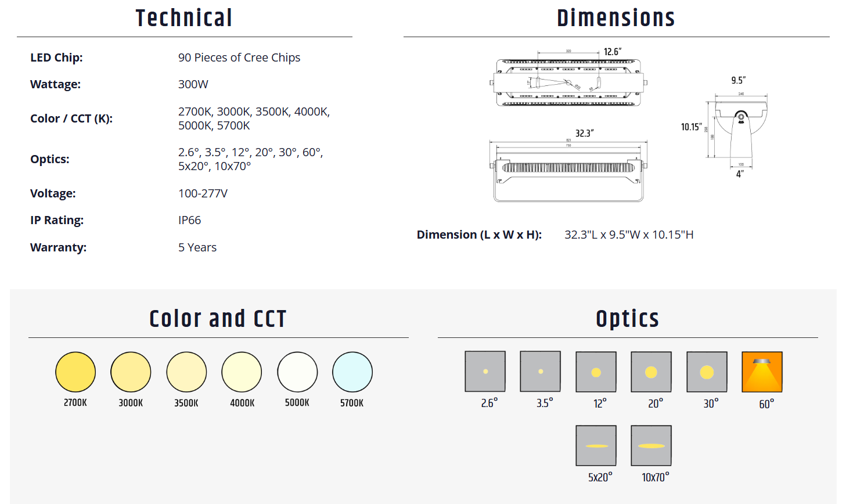846x504 pixels.
Task: Click the top-view fixture dimension drawing
Action: tap(568, 82)
